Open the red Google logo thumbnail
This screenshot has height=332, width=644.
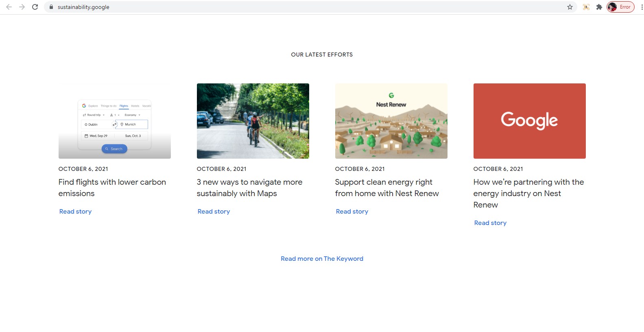pyautogui.click(x=530, y=121)
